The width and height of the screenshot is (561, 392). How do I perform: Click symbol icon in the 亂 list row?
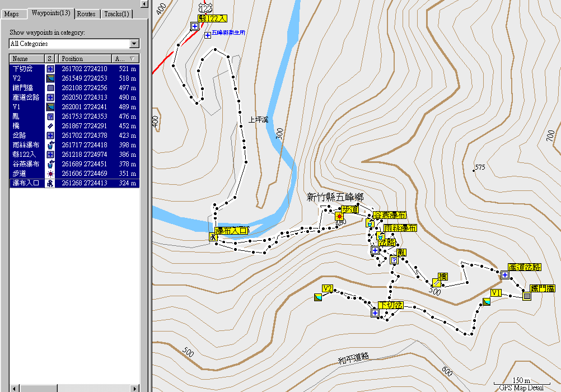[50, 116]
